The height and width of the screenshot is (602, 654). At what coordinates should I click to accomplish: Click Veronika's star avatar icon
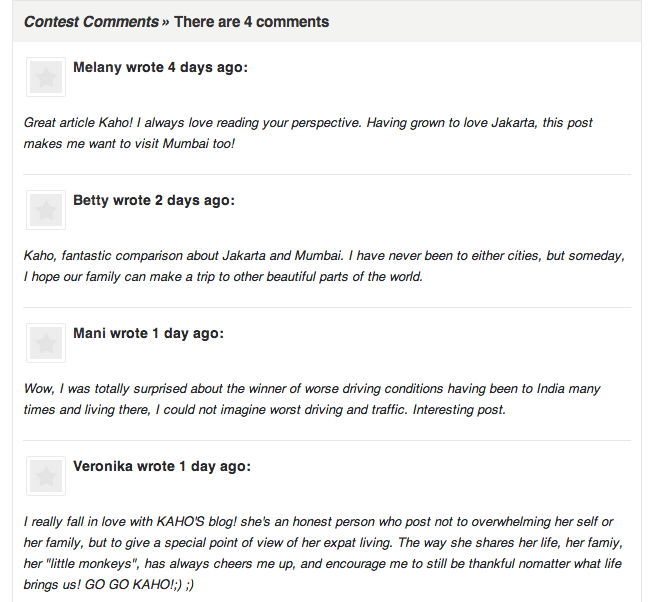(x=46, y=476)
